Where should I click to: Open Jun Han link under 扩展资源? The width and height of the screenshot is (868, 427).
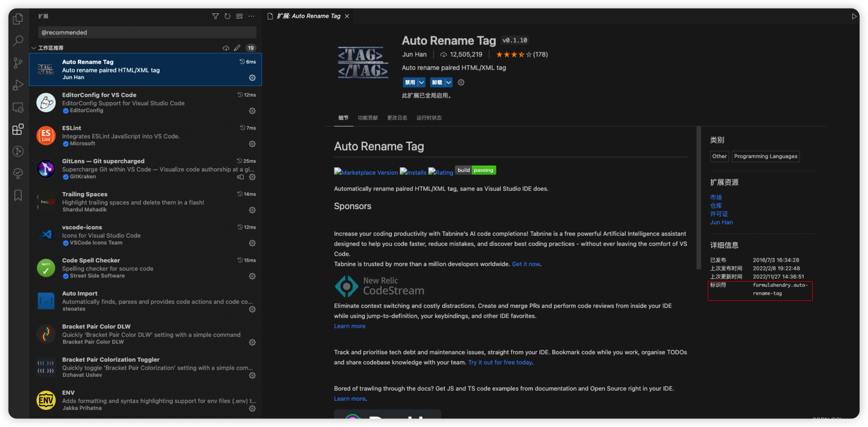[x=721, y=222]
